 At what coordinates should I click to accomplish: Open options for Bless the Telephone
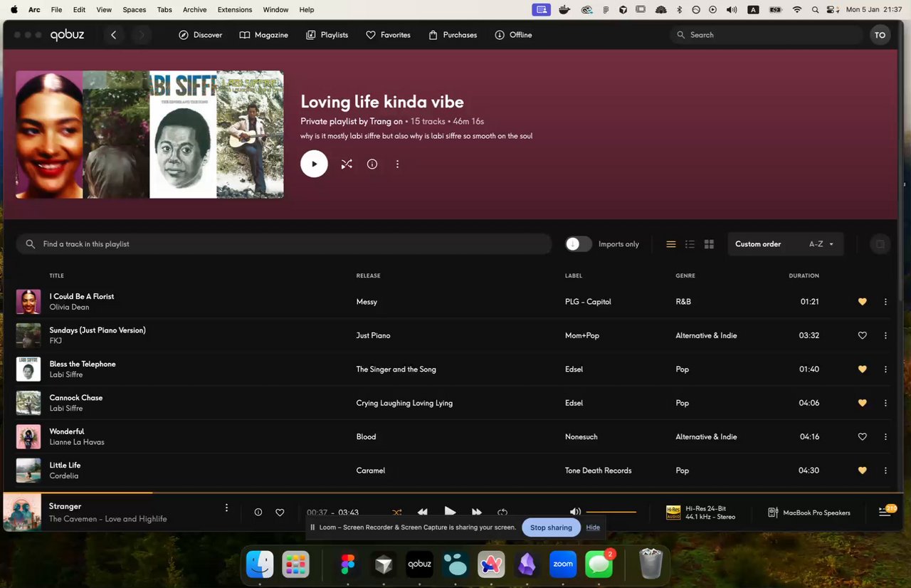point(885,369)
